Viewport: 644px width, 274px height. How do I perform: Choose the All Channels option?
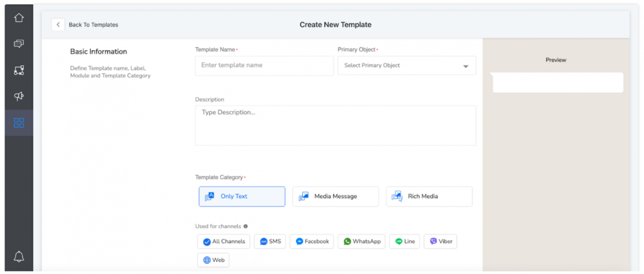pos(223,241)
